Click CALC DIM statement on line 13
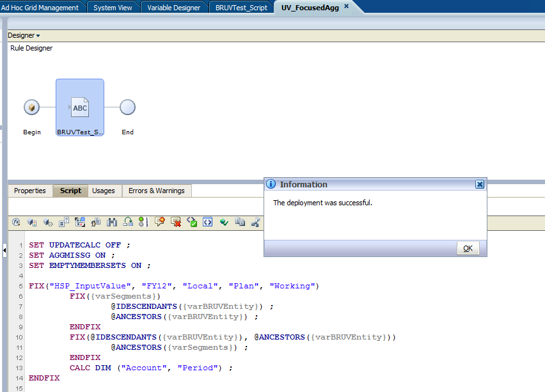545x392 pixels. click(151, 368)
